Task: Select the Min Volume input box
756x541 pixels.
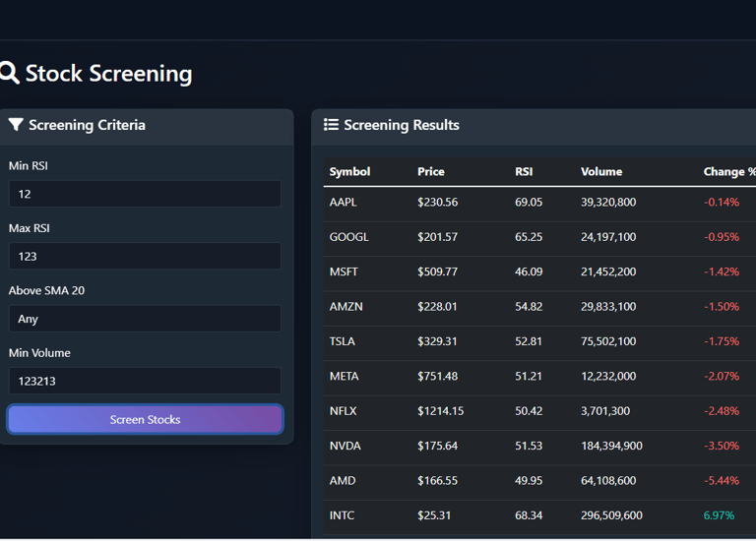Action: click(x=145, y=381)
